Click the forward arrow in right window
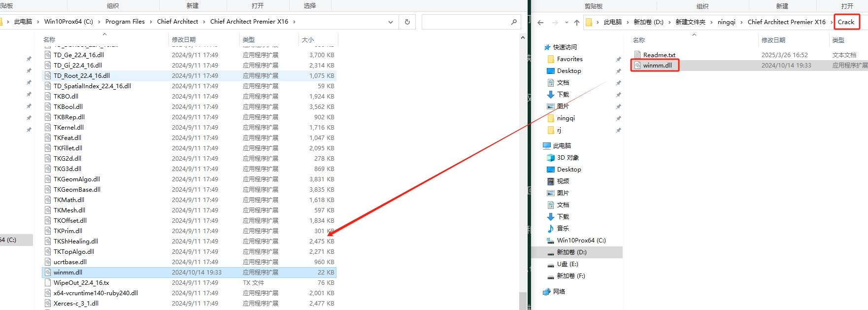This screenshot has height=310, width=868. 555,22
